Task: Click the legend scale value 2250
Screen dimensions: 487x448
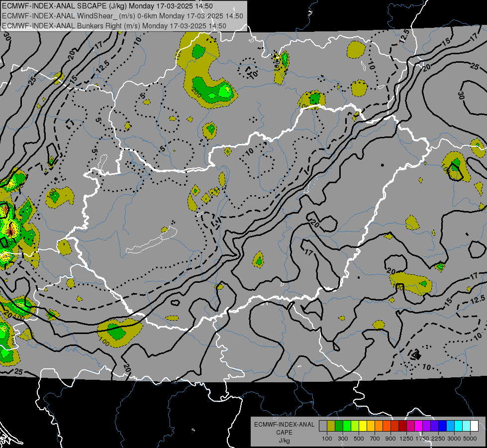Action: point(438,439)
